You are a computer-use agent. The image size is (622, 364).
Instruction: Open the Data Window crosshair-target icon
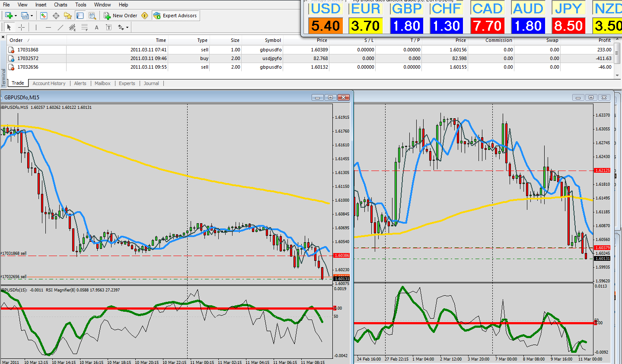(x=56, y=16)
